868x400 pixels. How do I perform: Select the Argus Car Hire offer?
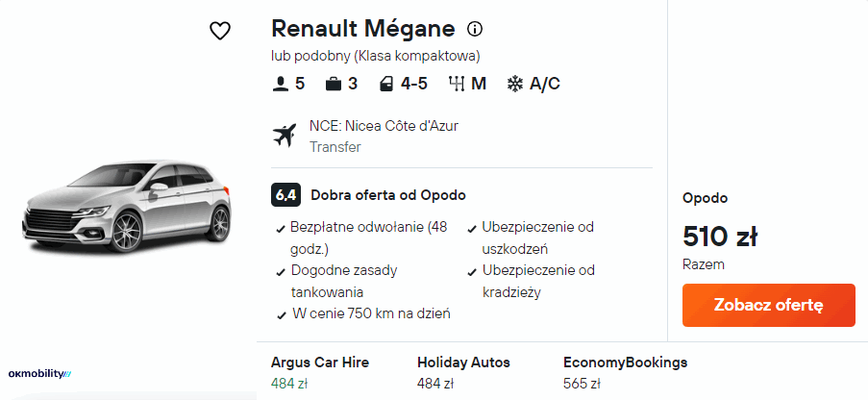tap(320, 373)
